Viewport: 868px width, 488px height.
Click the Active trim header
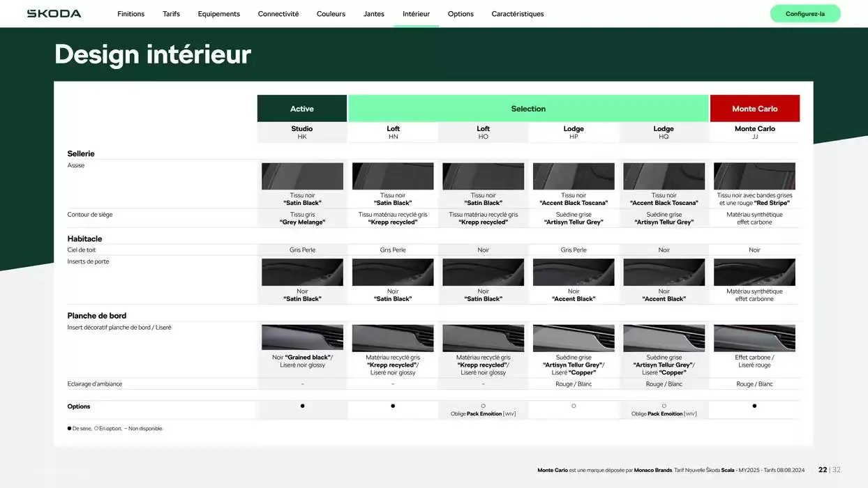[x=301, y=109]
